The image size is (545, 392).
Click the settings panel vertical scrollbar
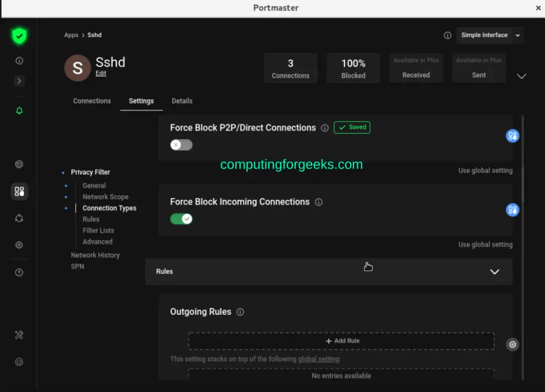coord(523,247)
